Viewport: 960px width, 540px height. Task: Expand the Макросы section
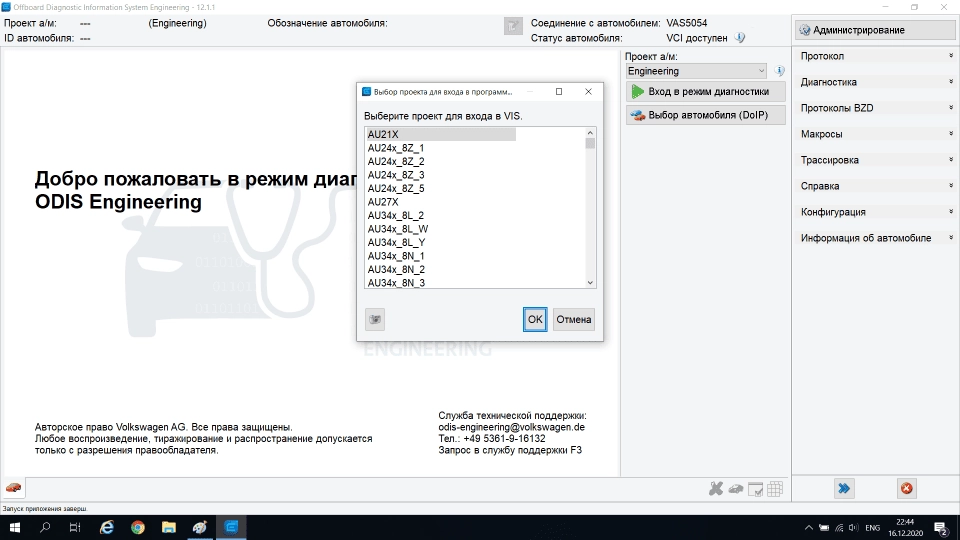click(875, 134)
